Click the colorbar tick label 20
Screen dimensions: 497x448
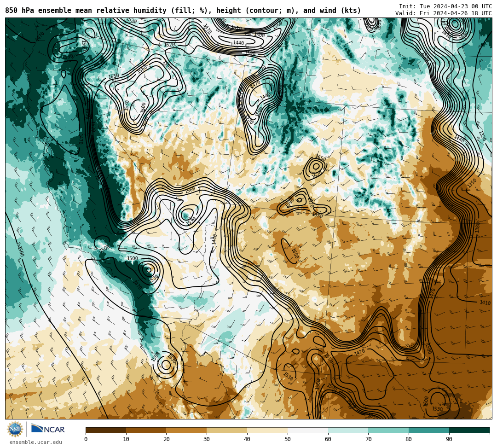point(167,439)
